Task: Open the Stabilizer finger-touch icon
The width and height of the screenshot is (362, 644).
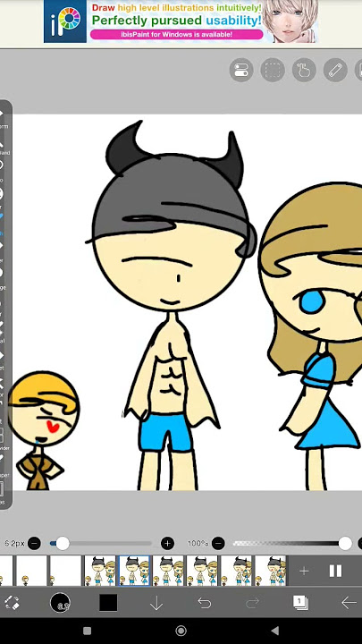Action: (304, 71)
